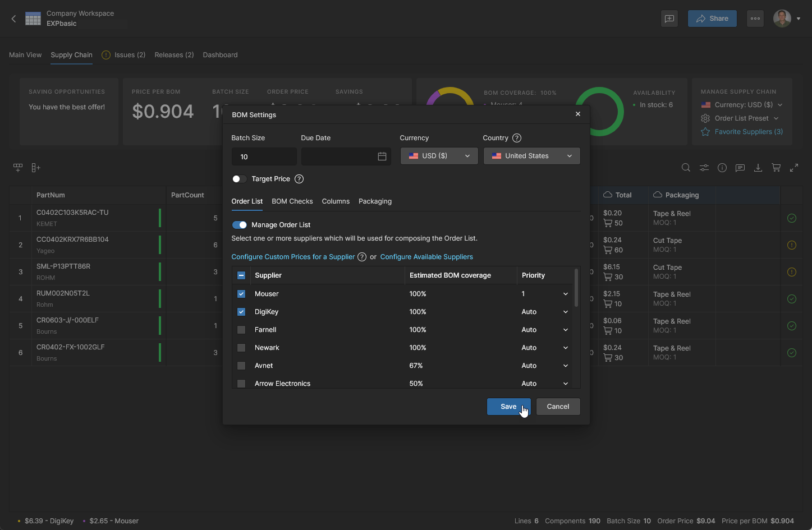Toggle the select-all checkbox in the Supplier header
The height and width of the screenshot is (530, 812).
pos(241,275)
